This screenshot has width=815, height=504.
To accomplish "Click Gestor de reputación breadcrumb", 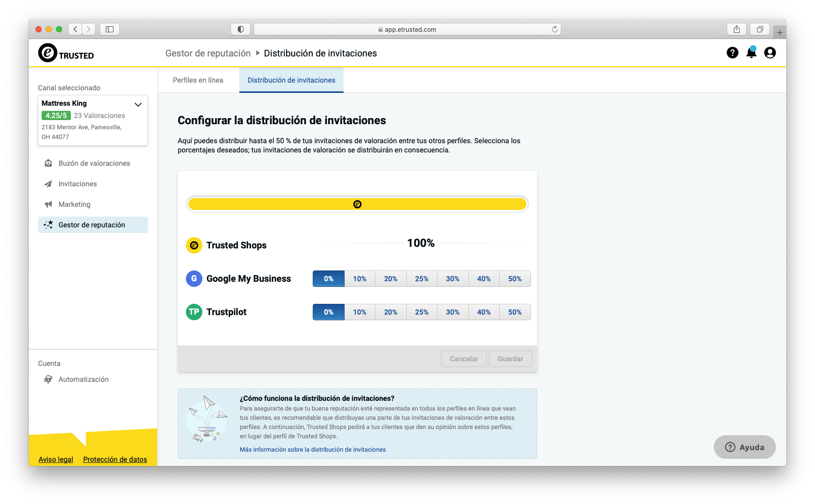I will [208, 53].
